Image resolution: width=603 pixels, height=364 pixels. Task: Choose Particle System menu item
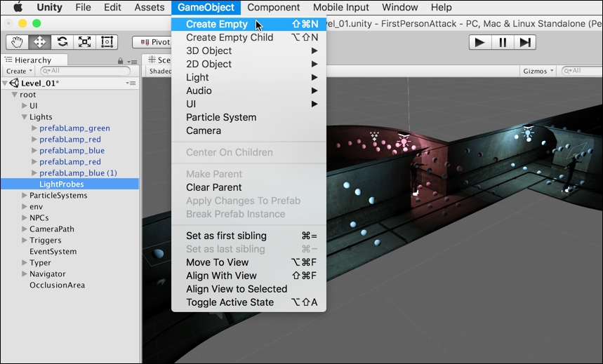coord(249,117)
